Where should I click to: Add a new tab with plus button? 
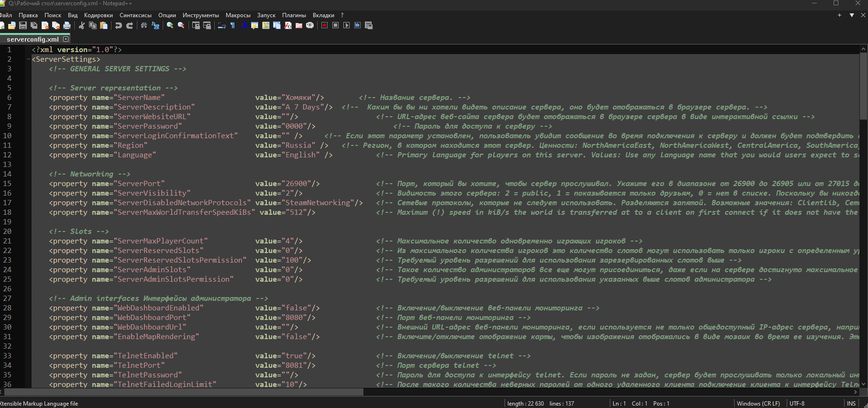click(839, 15)
